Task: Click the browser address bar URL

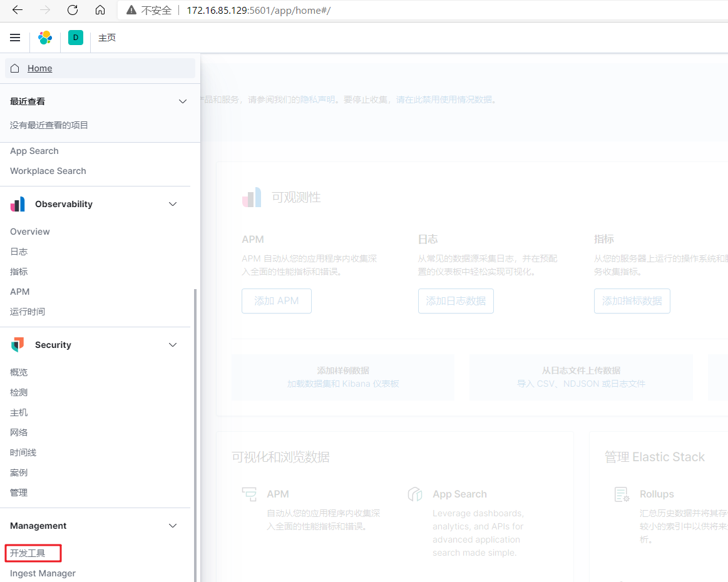Action: coord(259,10)
